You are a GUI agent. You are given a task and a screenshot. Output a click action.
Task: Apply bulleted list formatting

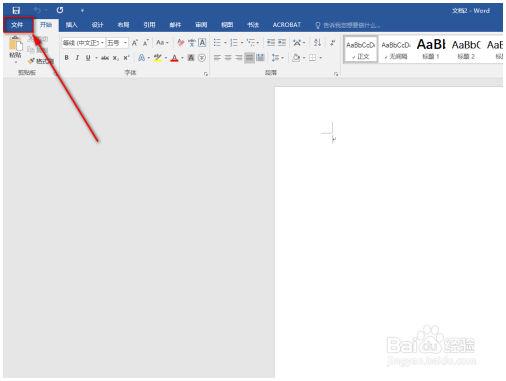(217, 43)
